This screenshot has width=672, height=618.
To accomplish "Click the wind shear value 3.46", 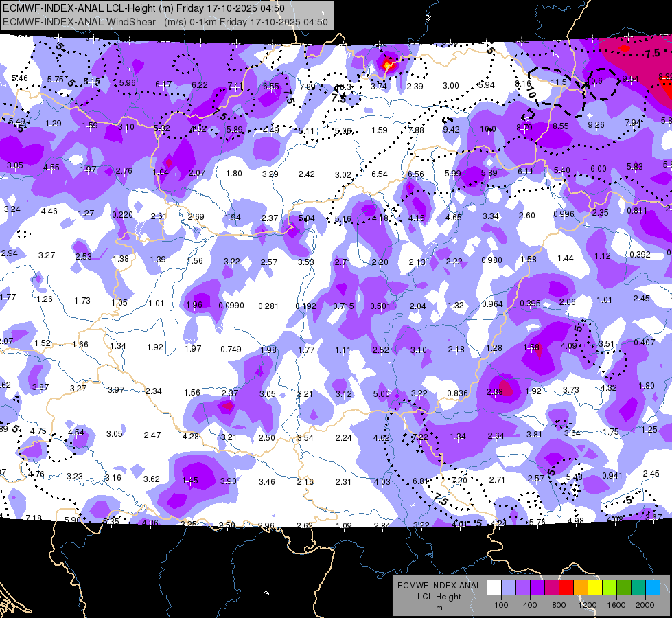I will [266, 481].
